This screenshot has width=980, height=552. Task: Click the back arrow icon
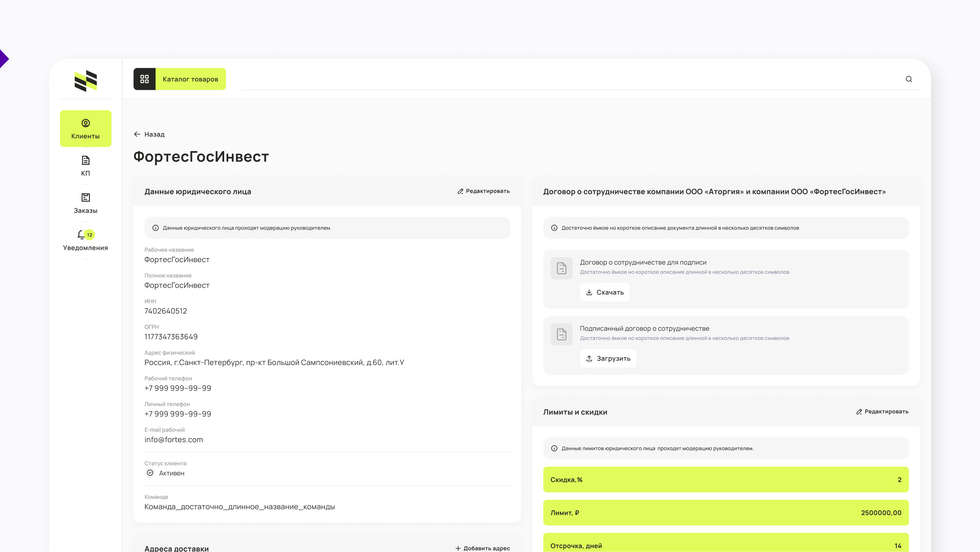click(x=137, y=134)
